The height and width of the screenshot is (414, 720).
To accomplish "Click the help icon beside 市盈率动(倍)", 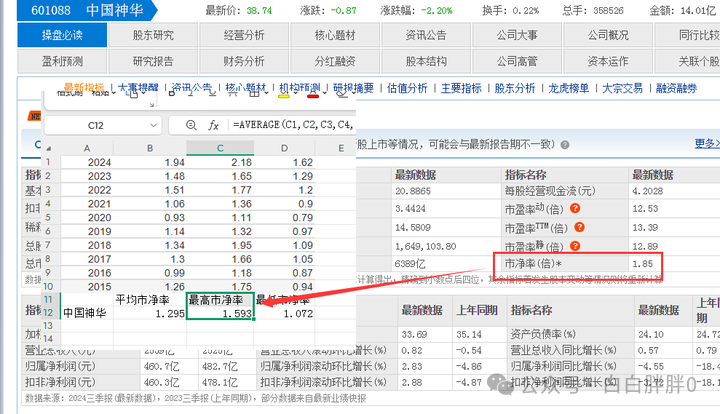I will tap(575, 208).
